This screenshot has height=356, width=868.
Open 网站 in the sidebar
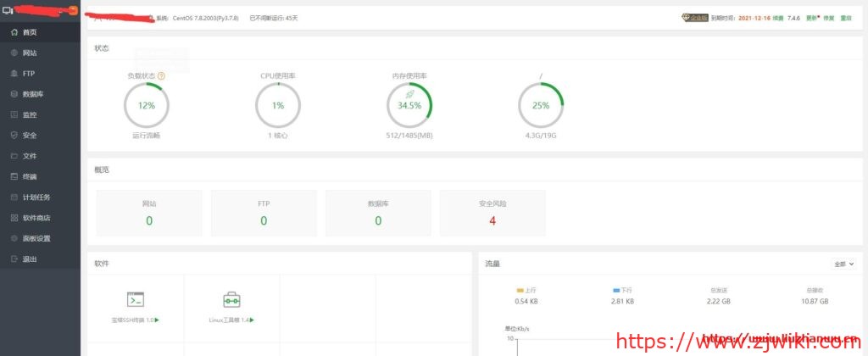tap(30, 53)
